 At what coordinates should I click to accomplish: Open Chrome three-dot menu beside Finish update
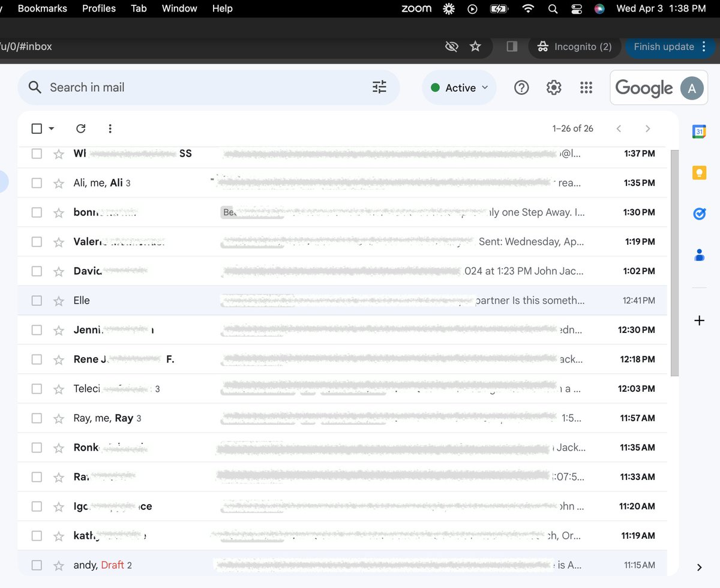point(704,46)
